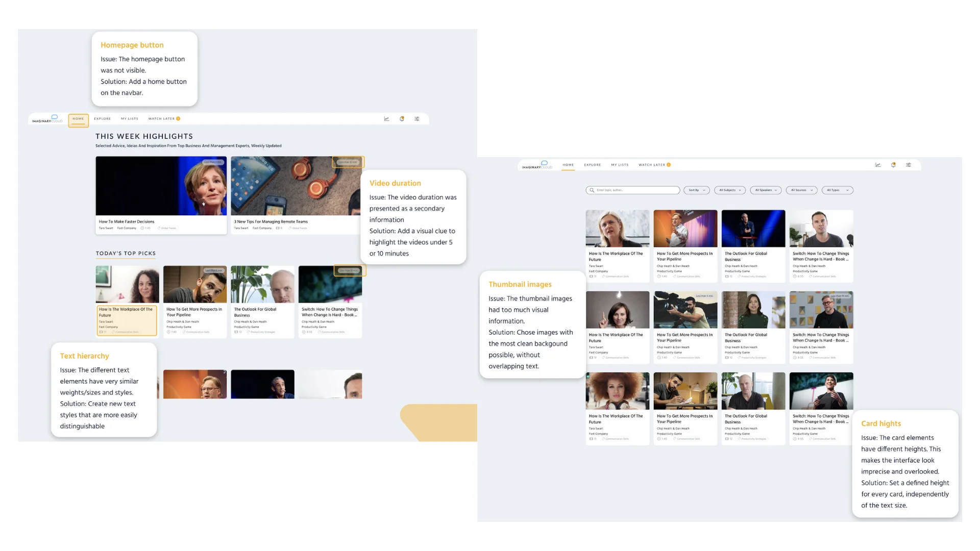Click glasses man at sticky-note wall thumbnail
Viewport: 980px width, 551px height.
(821, 310)
